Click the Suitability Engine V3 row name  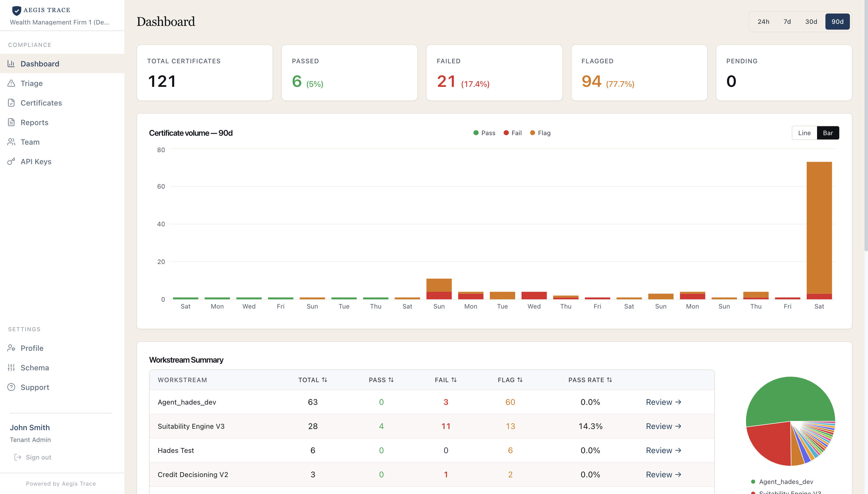pos(191,426)
